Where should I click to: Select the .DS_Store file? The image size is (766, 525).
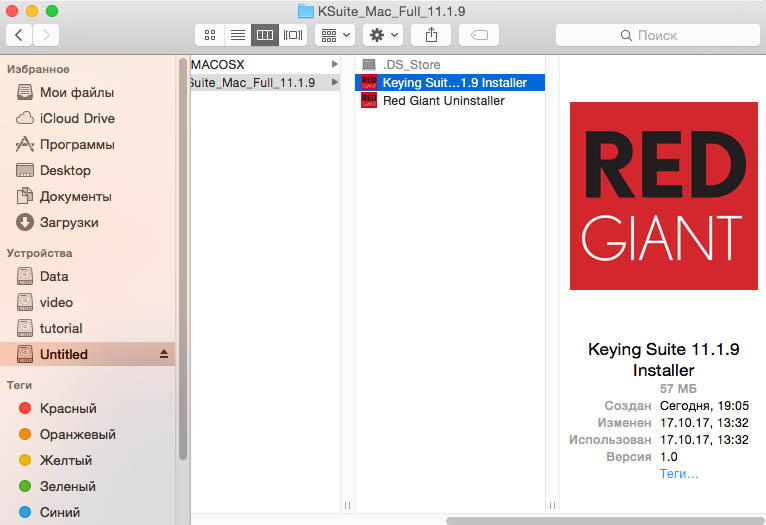[450, 64]
